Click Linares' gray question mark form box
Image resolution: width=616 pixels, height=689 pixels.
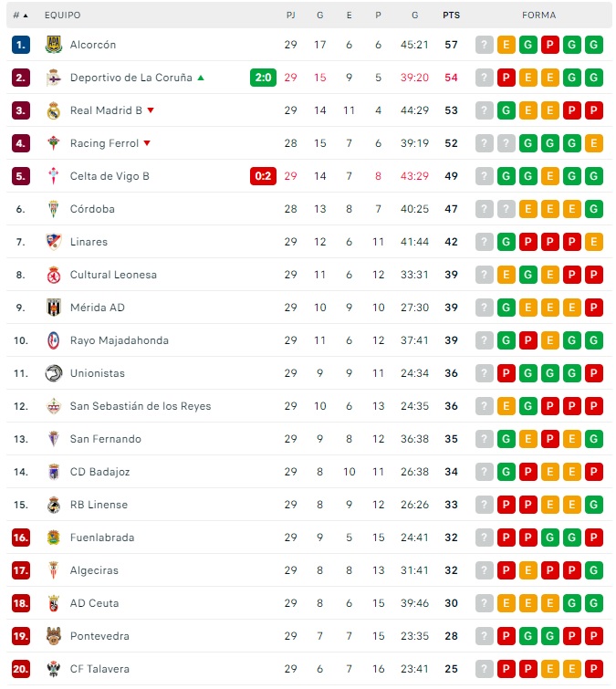485,242
